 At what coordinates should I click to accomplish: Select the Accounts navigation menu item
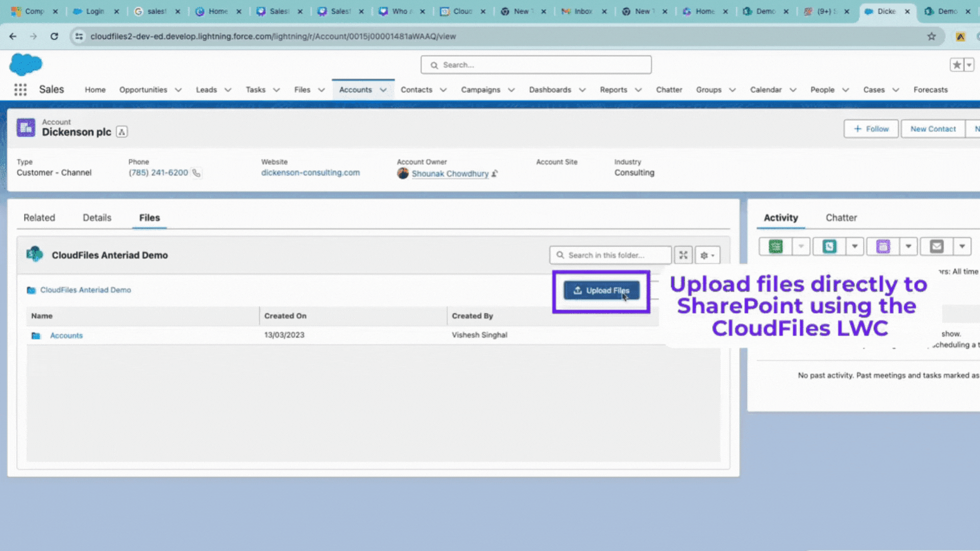coord(355,89)
